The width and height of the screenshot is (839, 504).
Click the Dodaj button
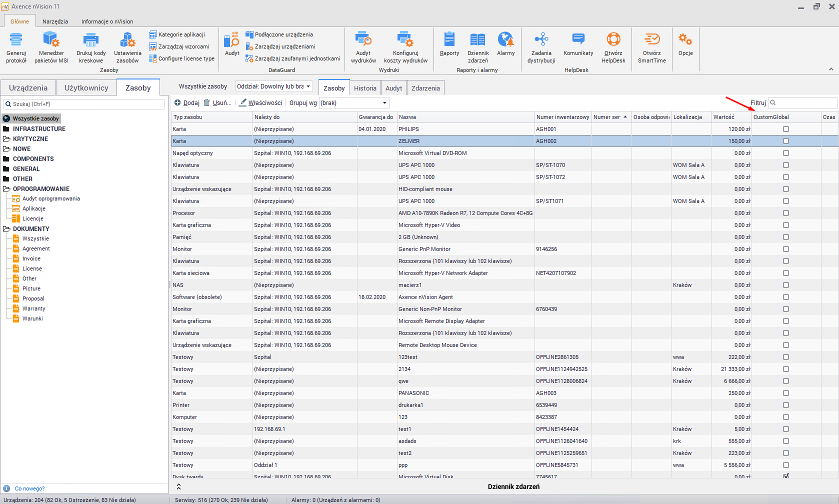click(x=187, y=103)
